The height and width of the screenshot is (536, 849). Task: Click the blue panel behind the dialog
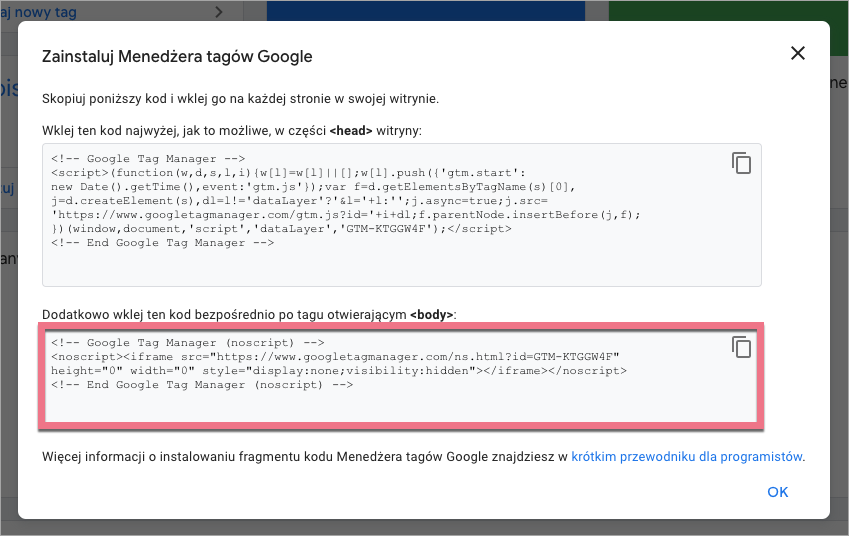(x=425, y=10)
